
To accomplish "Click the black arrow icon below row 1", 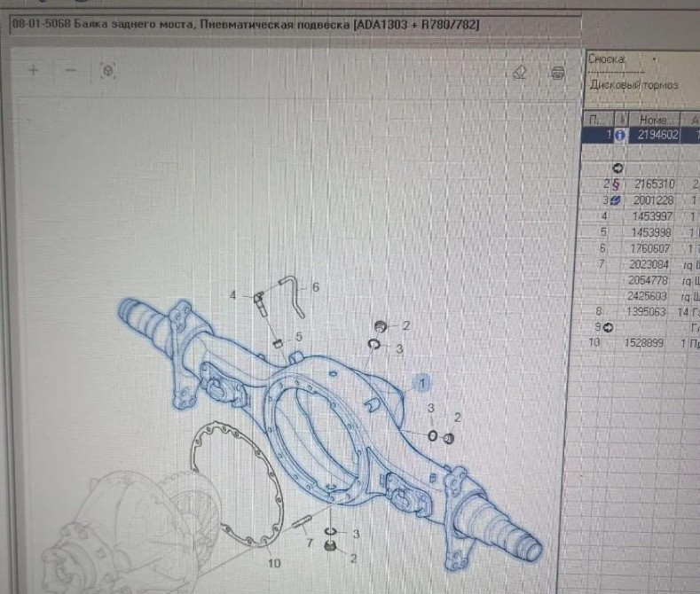I will (617, 168).
